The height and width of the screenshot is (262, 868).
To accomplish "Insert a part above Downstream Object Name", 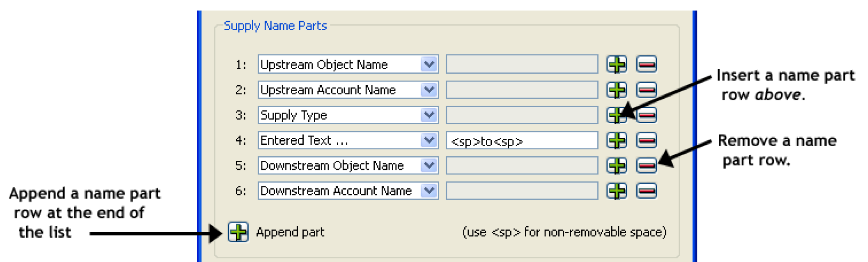I will 616,165.
